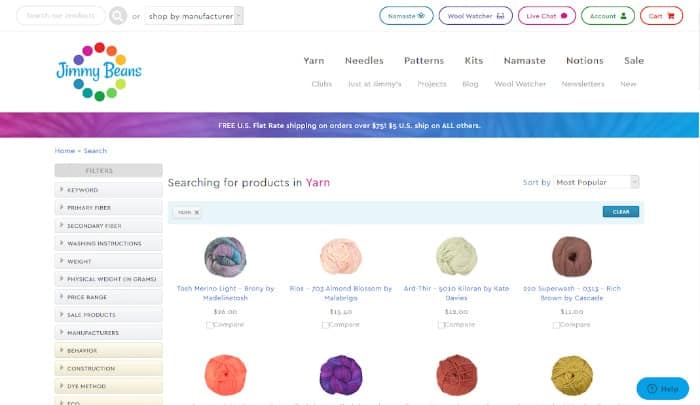Click the Jimmy Beans logo
Image resolution: width=700 pixels, height=405 pixels.
[99, 71]
